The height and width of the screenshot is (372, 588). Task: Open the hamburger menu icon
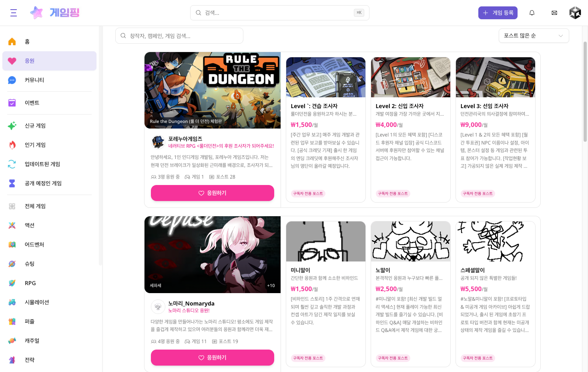[x=13, y=12]
